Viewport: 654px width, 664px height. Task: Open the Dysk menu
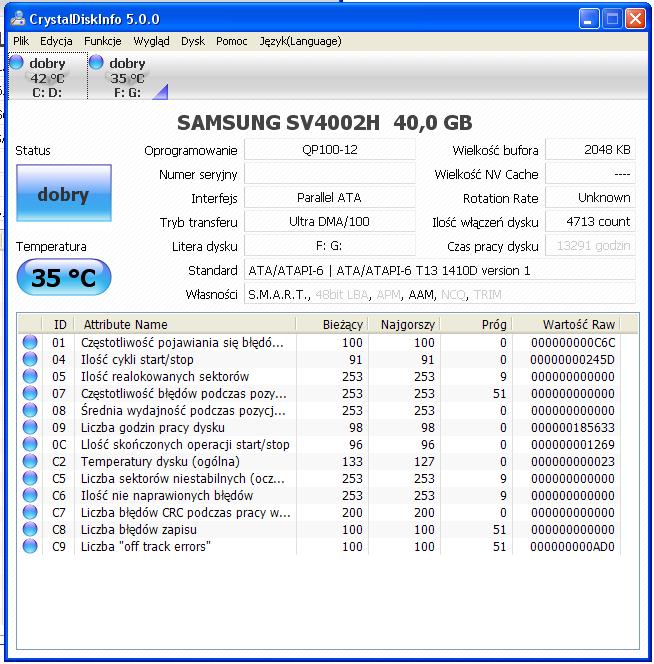coord(193,41)
